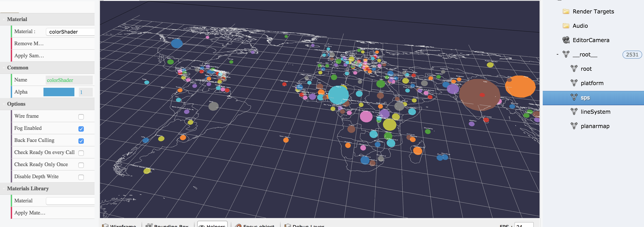Click the platform mesh icon
644x227 pixels.
click(x=574, y=83)
